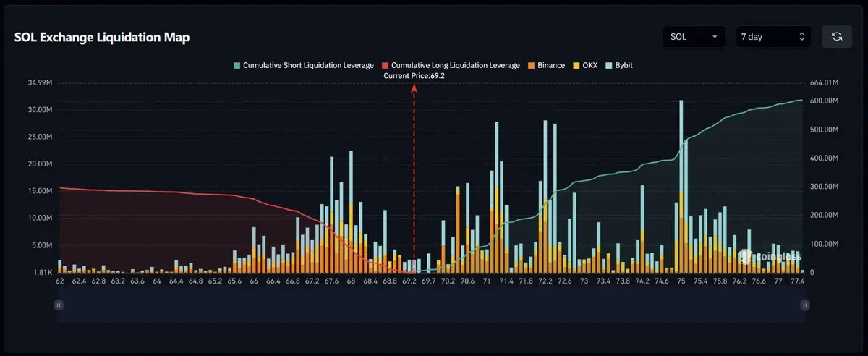This screenshot has width=868, height=356.
Task: Click the 62 x-axis label
Action: pyautogui.click(x=59, y=281)
